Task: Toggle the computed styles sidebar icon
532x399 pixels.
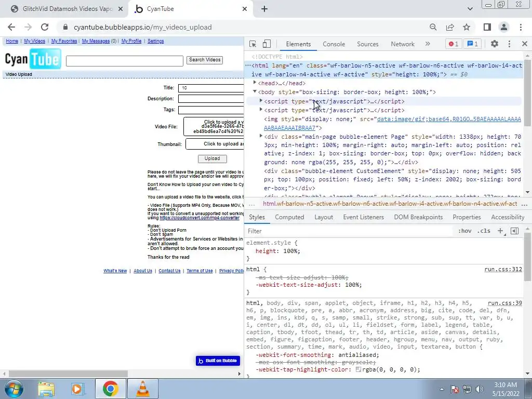Action: (515, 231)
